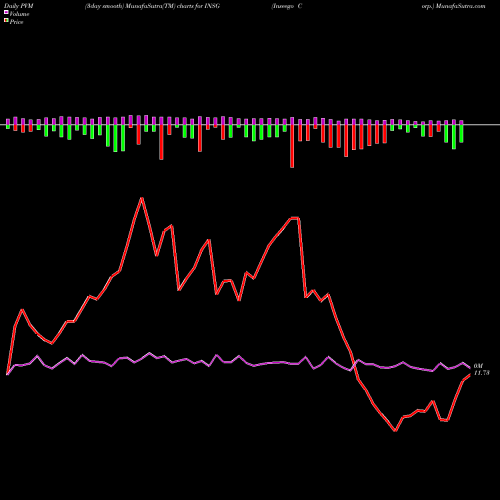Viewport: 500px width, 500px height.
Task: Click the lowest trough of red price line
Action: pyautogui.click(x=395, y=431)
